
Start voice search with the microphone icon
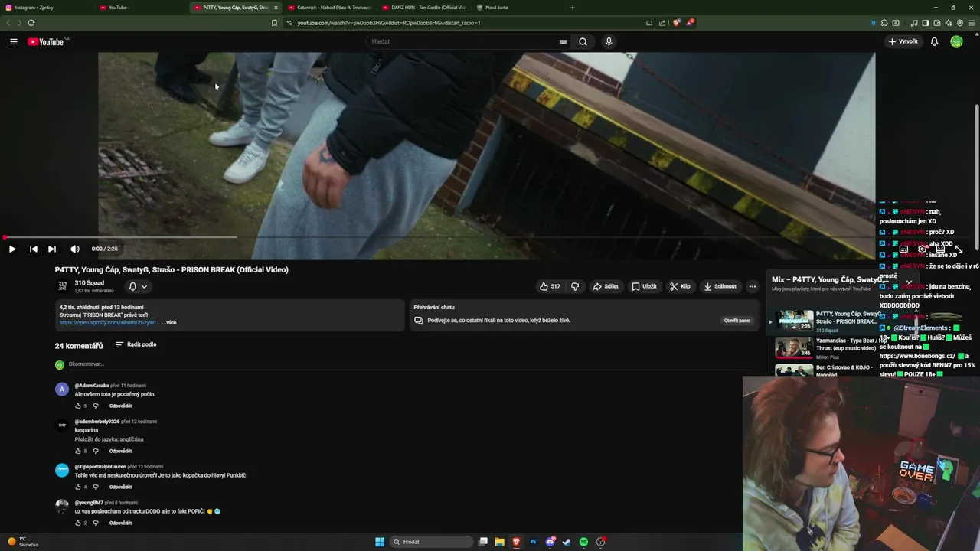click(x=609, y=41)
